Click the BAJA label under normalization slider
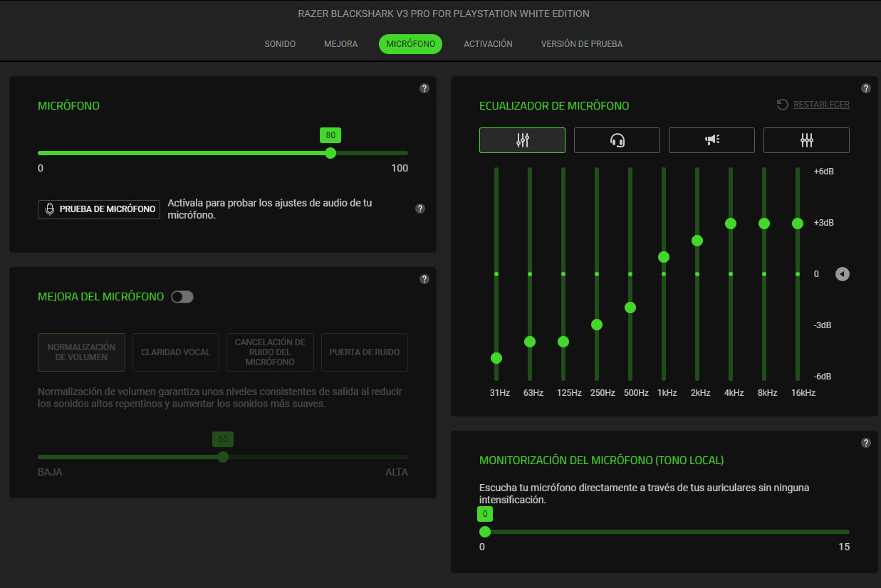 click(x=50, y=472)
